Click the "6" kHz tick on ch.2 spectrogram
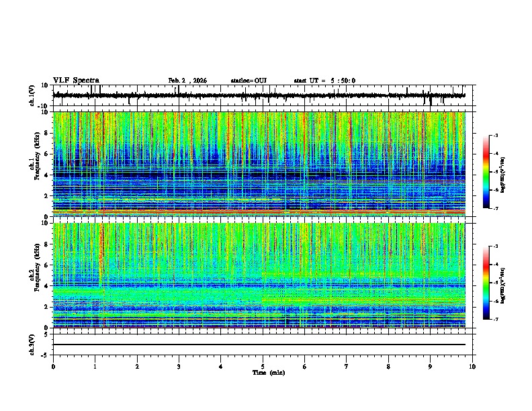The image size is (532, 411). point(46,265)
